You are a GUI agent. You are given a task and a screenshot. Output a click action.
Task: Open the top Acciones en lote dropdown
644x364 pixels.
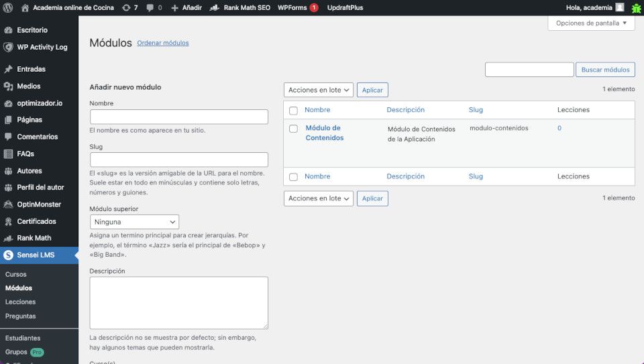coord(318,90)
